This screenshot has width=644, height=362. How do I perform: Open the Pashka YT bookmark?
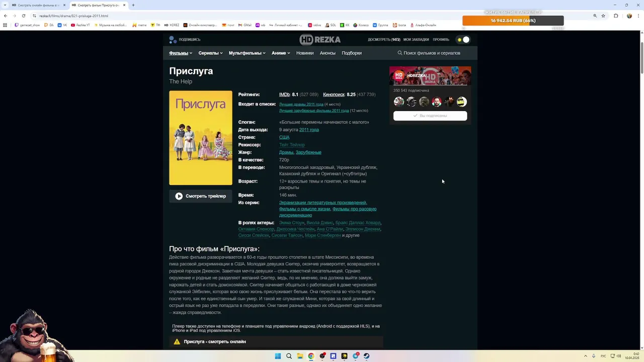point(80,25)
